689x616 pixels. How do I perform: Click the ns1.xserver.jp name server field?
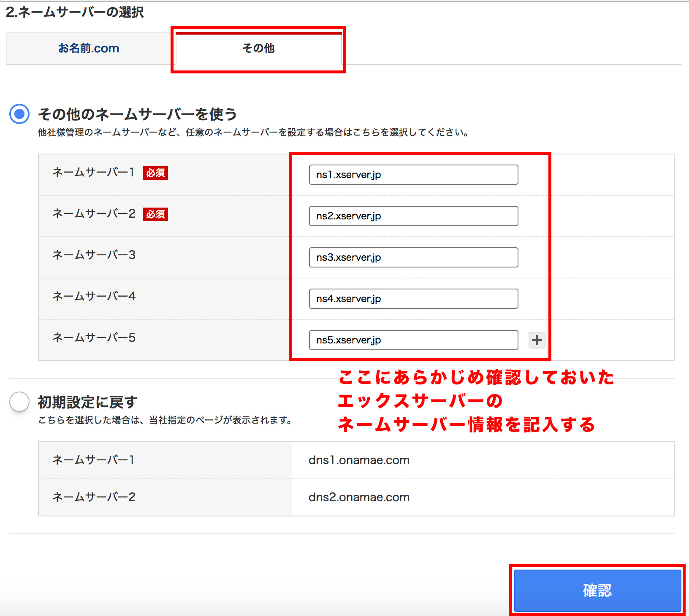tap(413, 175)
